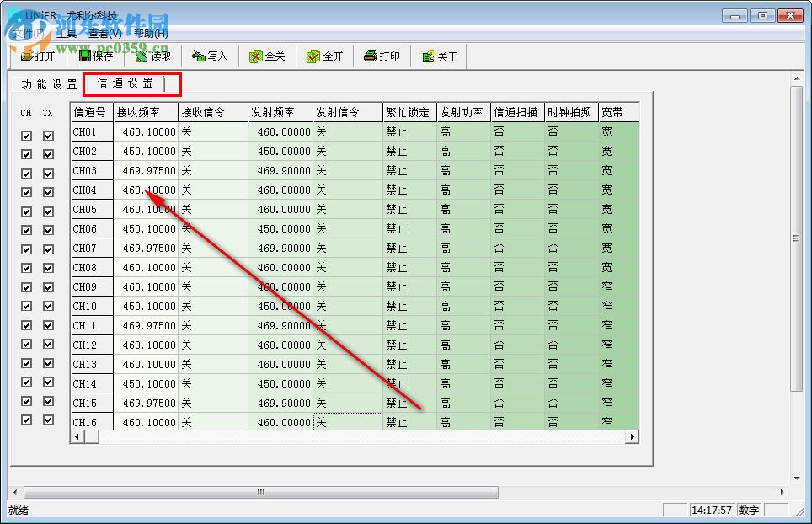Click the 数字 indicator in status bar
The image size is (812, 524).
pyautogui.click(x=749, y=510)
